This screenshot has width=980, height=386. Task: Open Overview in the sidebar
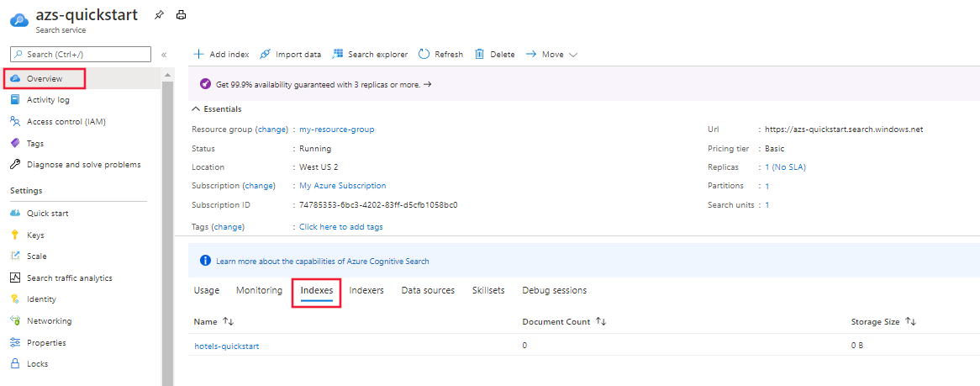pyautogui.click(x=45, y=79)
